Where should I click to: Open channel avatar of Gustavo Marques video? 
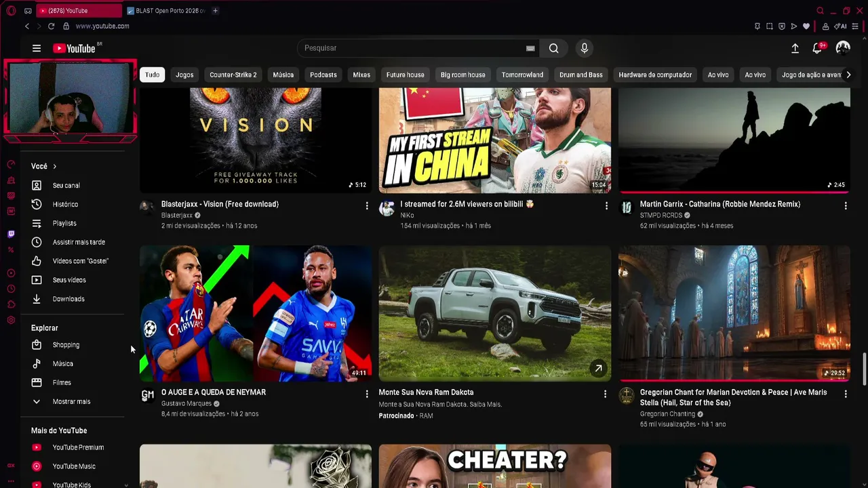tap(147, 396)
